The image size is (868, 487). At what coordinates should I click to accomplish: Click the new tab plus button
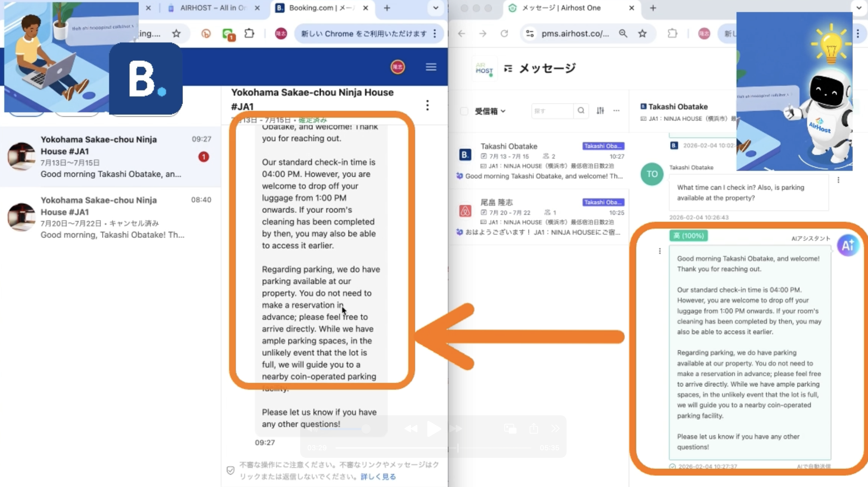[x=387, y=8]
